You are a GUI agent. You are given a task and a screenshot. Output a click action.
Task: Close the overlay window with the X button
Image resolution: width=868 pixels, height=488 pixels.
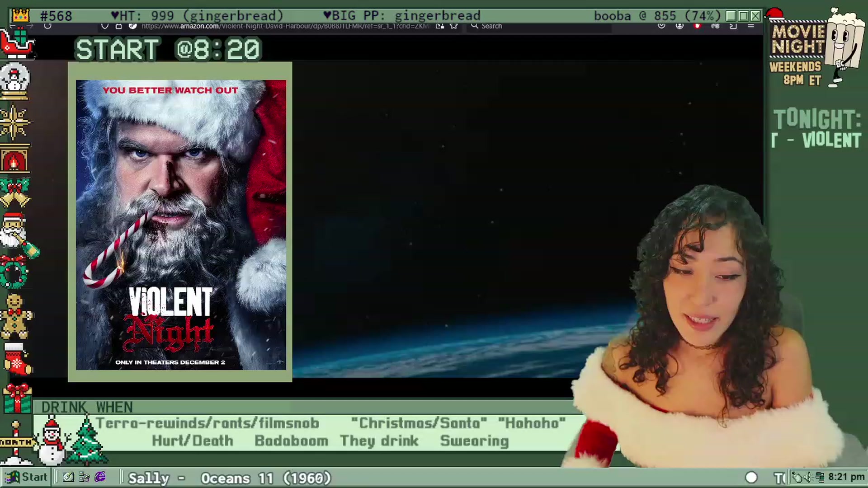click(x=755, y=16)
